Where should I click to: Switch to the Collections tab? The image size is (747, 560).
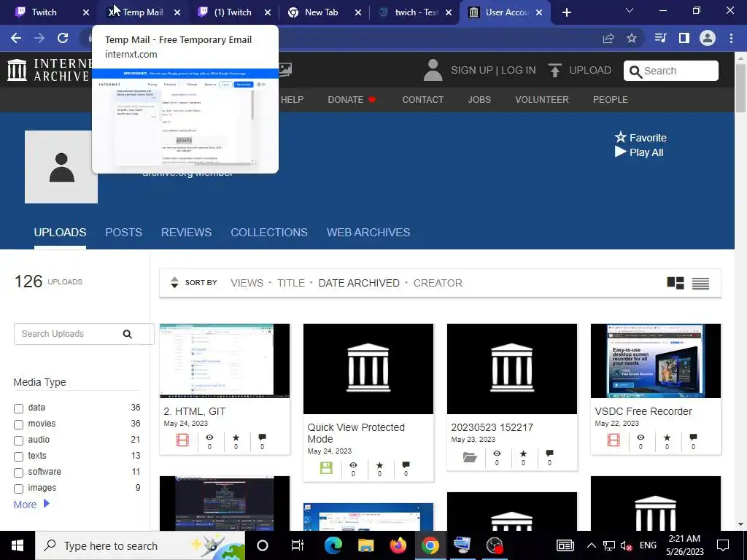click(269, 233)
